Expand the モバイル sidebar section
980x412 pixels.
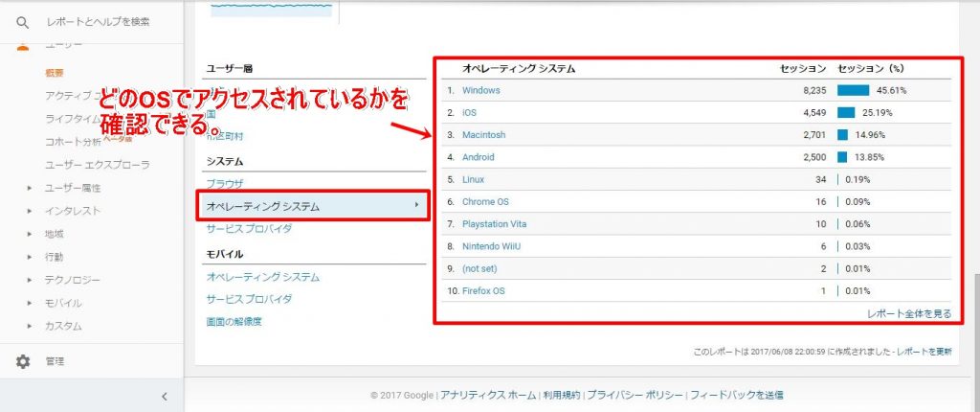pos(64,303)
